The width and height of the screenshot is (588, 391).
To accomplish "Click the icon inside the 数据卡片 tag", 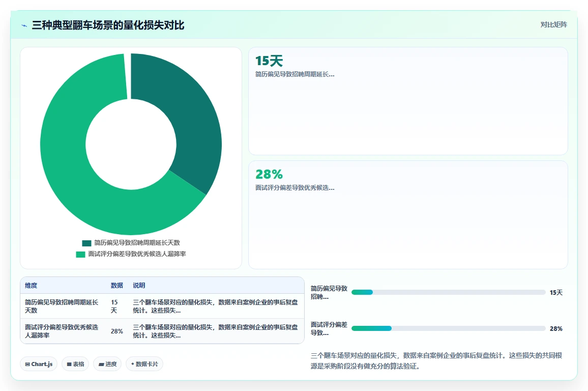I will [132, 364].
